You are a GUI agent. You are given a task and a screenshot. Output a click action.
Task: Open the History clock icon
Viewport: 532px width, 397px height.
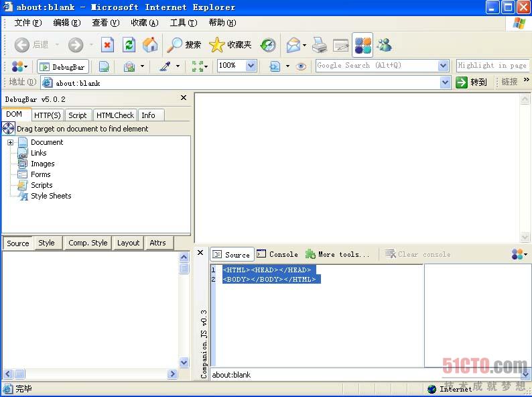[x=268, y=45]
